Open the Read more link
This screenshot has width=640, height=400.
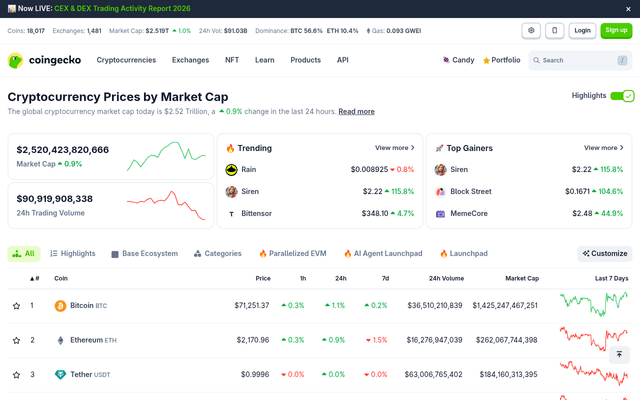[356, 112]
